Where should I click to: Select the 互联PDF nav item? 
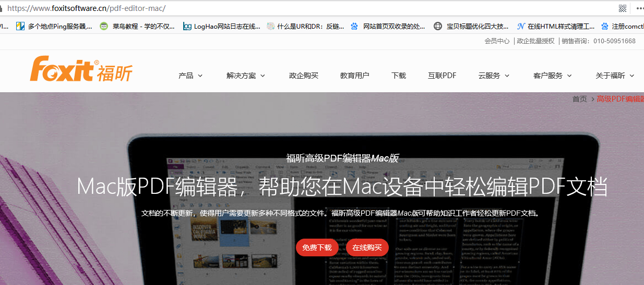point(442,76)
